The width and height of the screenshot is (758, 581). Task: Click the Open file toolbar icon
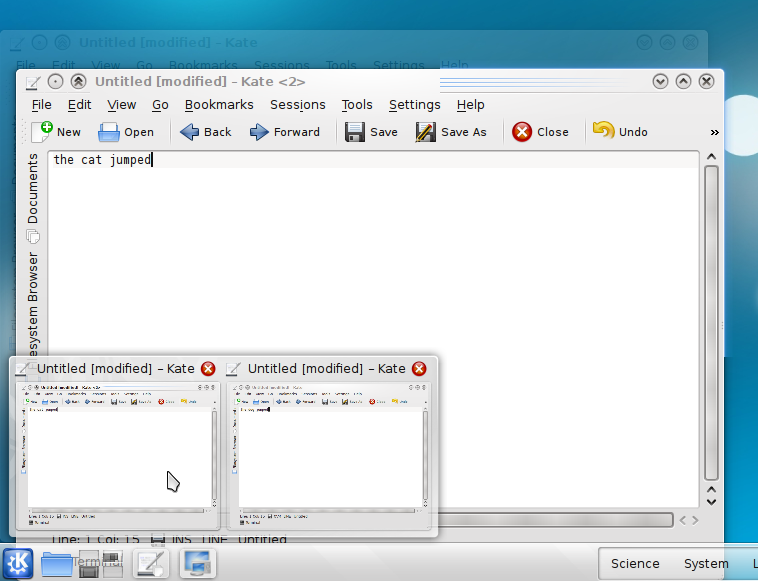click(x=109, y=132)
